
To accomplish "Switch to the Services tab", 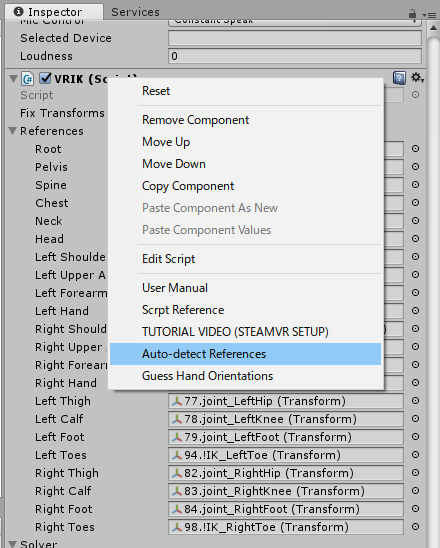I will click(135, 12).
